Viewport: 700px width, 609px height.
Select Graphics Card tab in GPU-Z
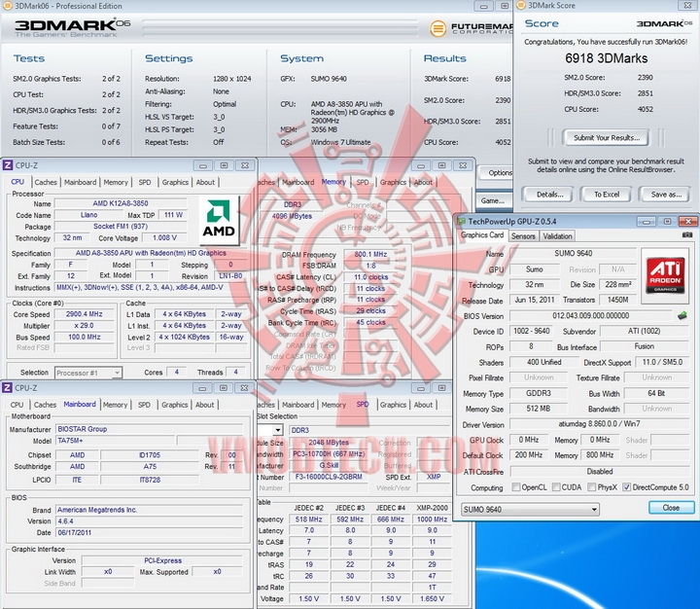click(481, 235)
